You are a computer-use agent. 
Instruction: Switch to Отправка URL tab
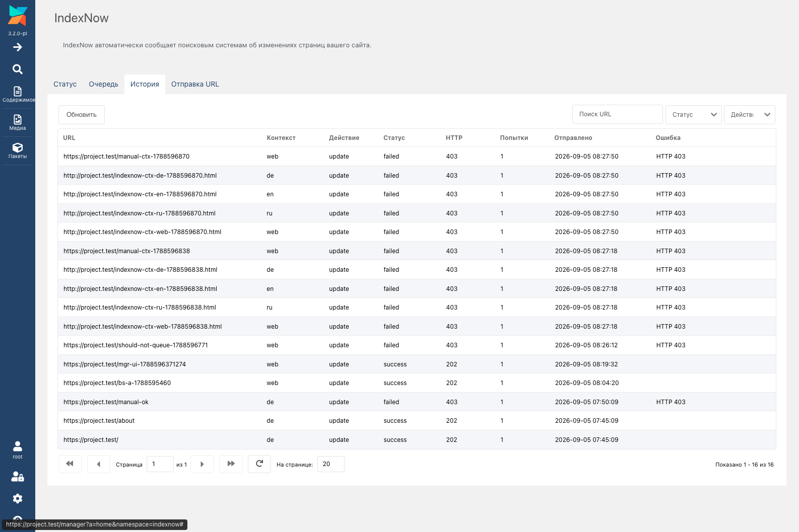click(195, 84)
